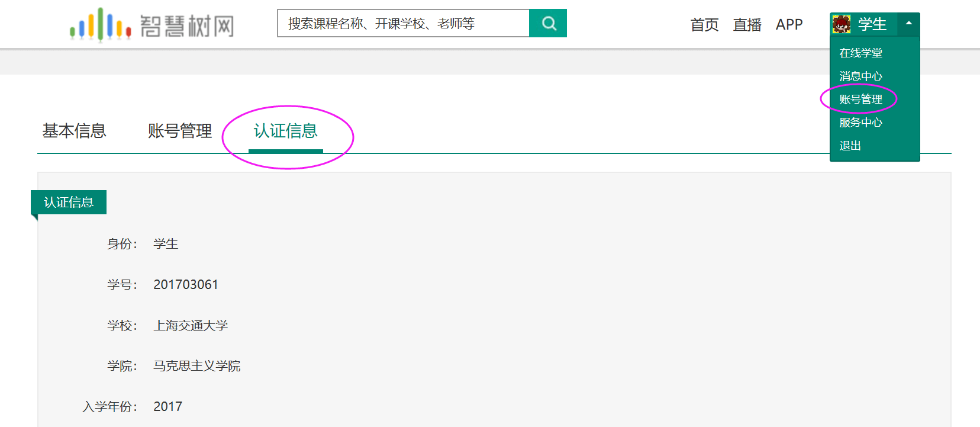Click the school name 上海交通大学
This screenshot has height=427, width=980.
click(x=191, y=326)
